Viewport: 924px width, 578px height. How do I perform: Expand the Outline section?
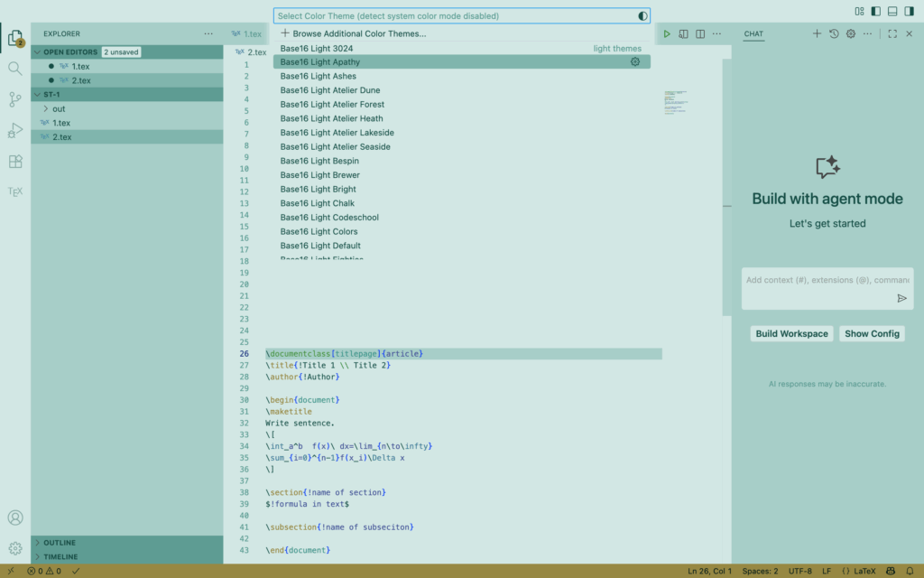pos(38,543)
